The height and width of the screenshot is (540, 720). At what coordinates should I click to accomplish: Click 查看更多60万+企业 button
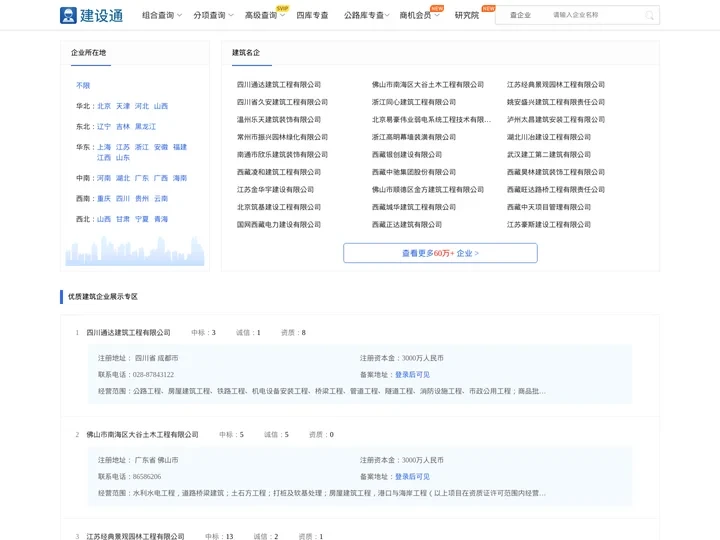[440, 253]
